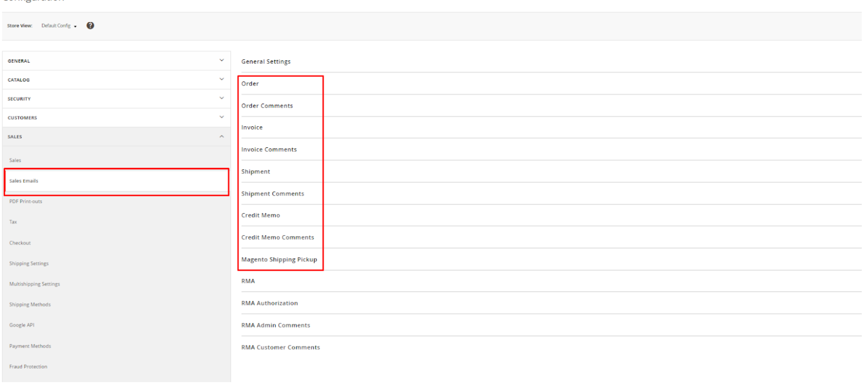
Task: Expand the Order email settings
Action: tap(250, 84)
